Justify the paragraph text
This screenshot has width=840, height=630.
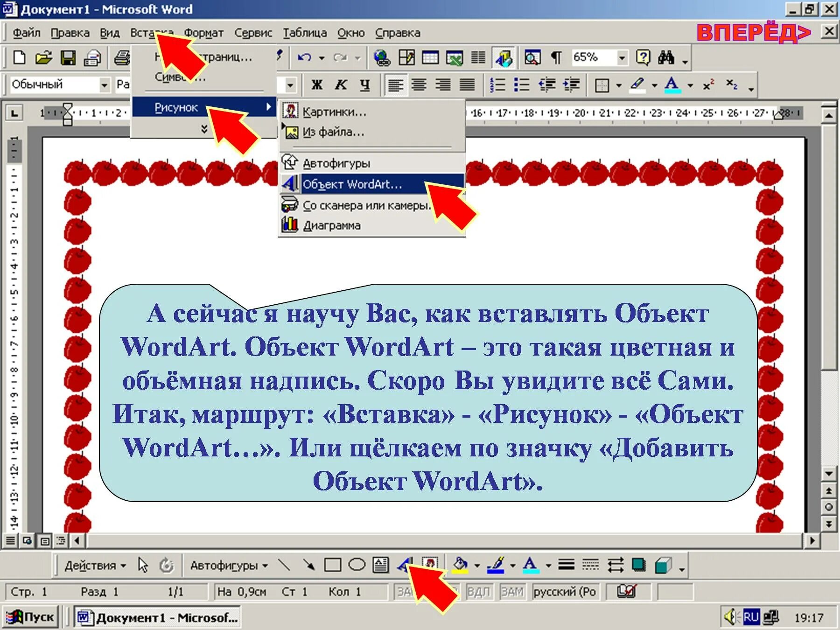tap(467, 85)
